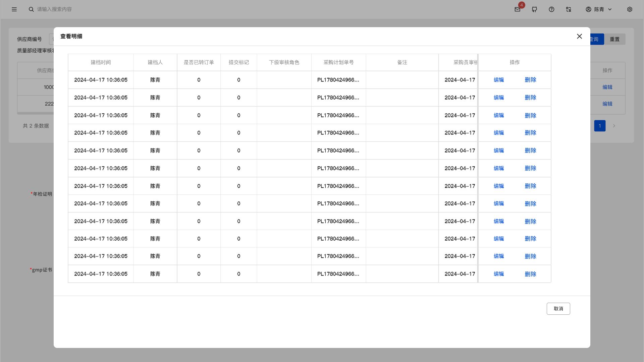Close the 查看明细 dialog with X
The height and width of the screenshot is (362, 644).
579,36
